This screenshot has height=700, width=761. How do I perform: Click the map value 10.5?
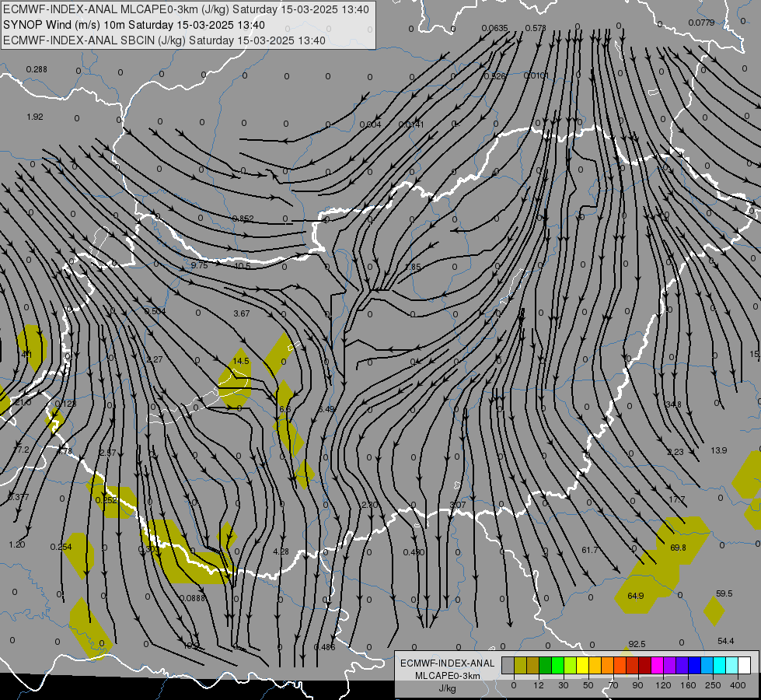(243, 266)
